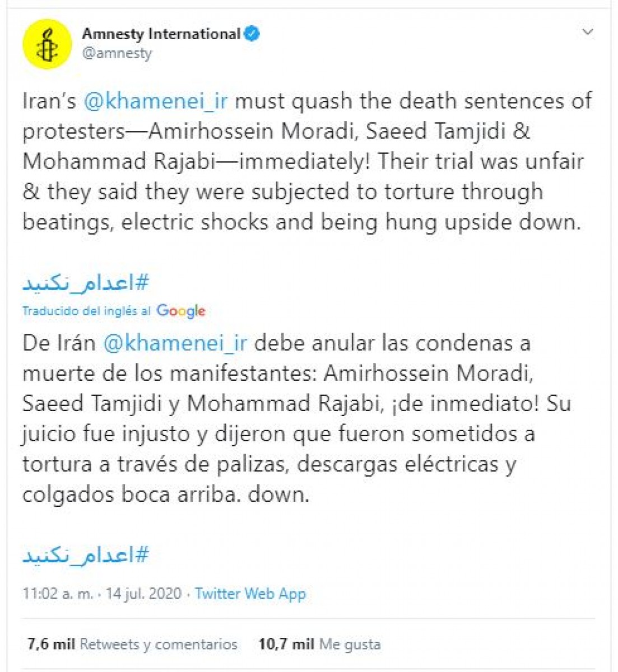Image resolution: width=618 pixels, height=672 pixels.
Task: Open the Amnesty International display name
Action: (x=161, y=34)
